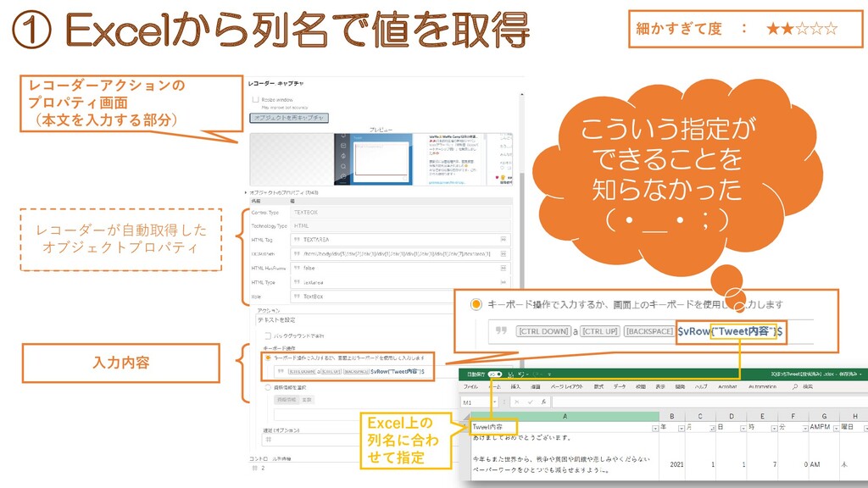868x488 pixels.
Task: Open the AMPM column filter dropdown
Action: 835,428
